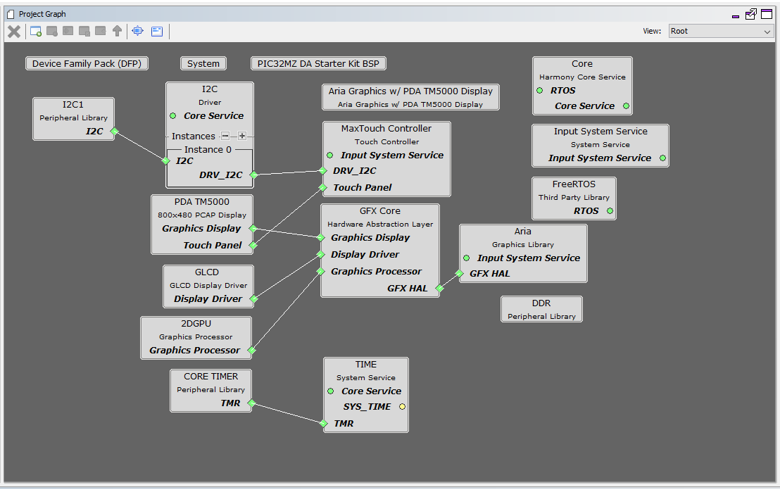Click the I2C diamond connector on I2C1 box
This screenshot has height=489, width=781.
115,131
